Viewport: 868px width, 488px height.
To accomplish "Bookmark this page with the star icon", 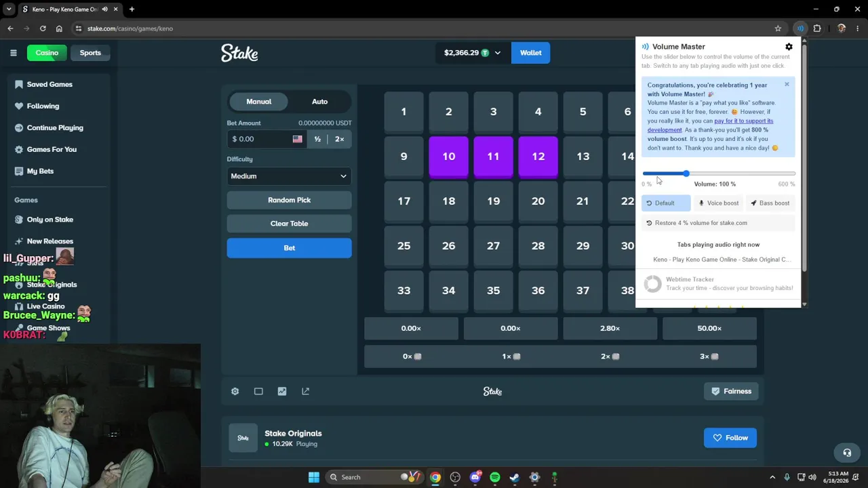I will pyautogui.click(x=778, y=28).
